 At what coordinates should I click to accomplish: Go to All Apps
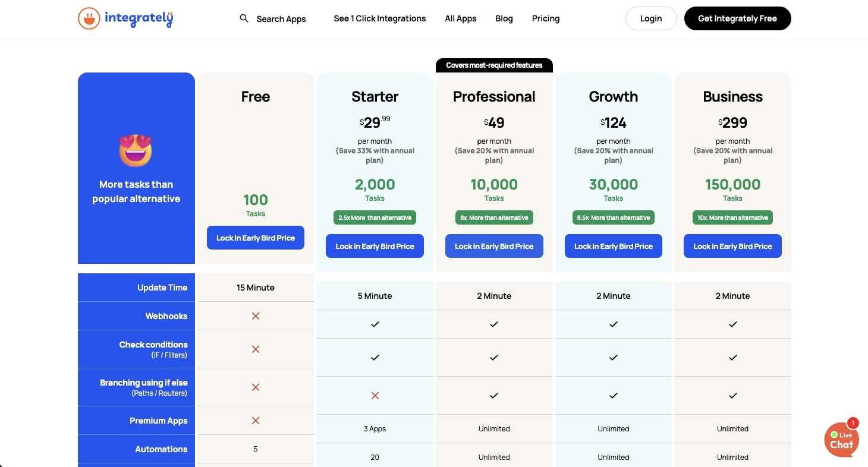[461, 18]
